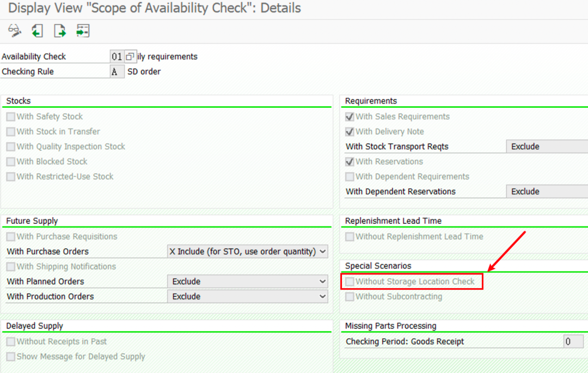588x373 pixels.
Task: Expand the With Production Orders dropdown
Action: click(248, 297)
